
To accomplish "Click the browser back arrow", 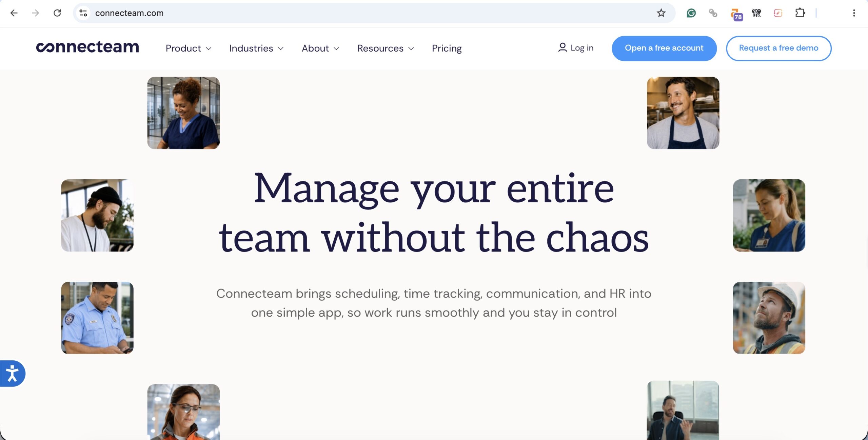I will 14,13.
